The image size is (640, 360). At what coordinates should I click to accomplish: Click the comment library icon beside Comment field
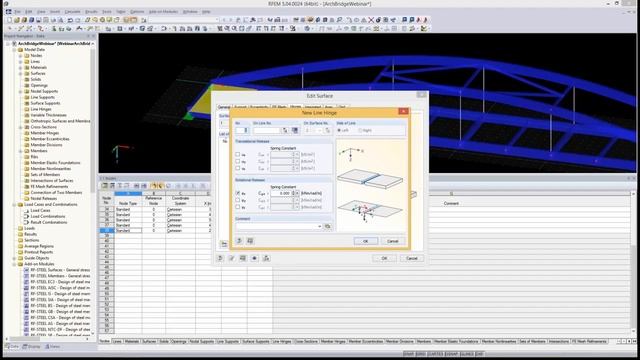point(327,226)
